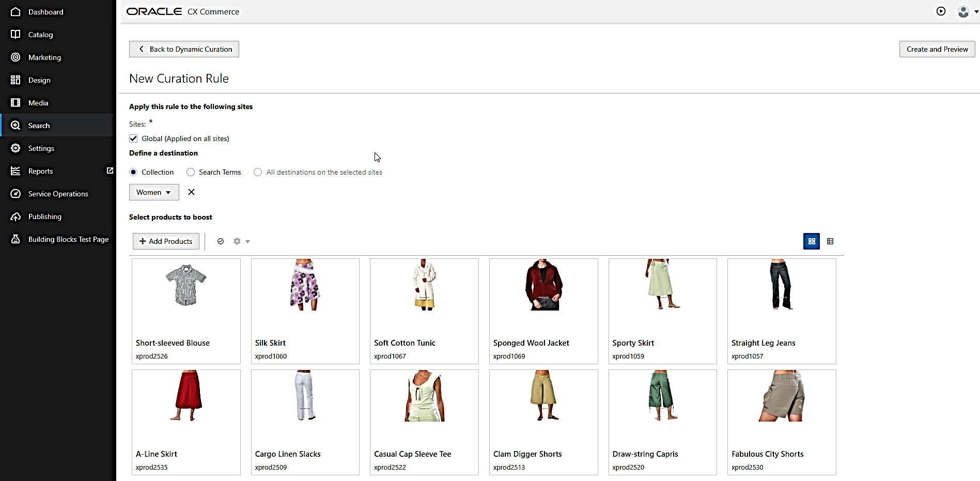Click the Media film icon
Viewport: 980px width, 481px height.
15,102
